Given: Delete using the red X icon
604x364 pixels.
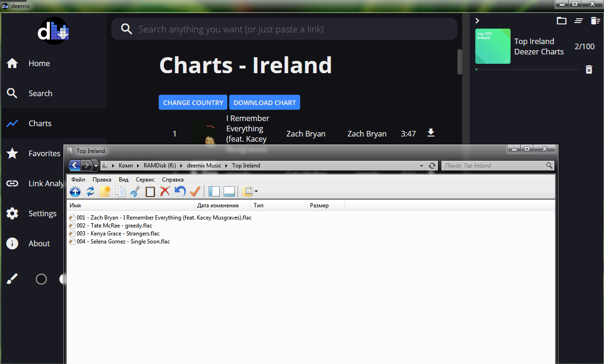Looking at the screenshot, I should pyautogui.click(x=165, y=191).
